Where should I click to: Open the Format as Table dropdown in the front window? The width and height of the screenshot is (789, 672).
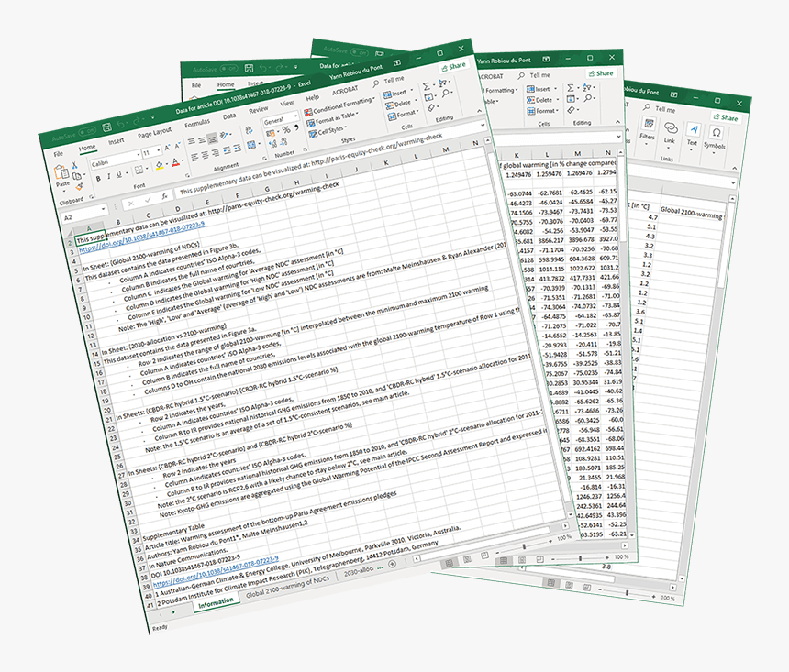[x=333, y=118]
